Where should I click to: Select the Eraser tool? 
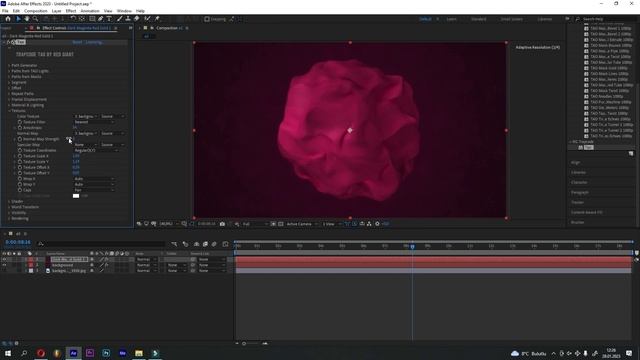tap(136, 19)
